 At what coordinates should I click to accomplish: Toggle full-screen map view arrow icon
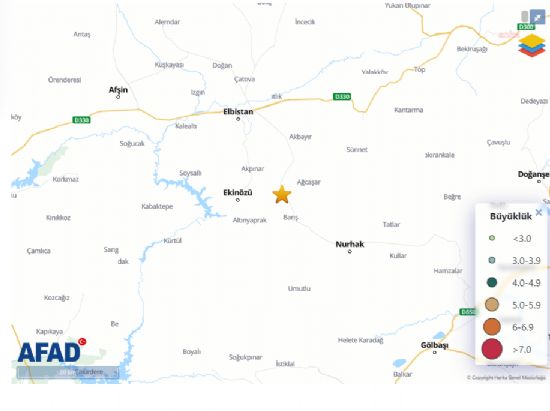(537, 16)
